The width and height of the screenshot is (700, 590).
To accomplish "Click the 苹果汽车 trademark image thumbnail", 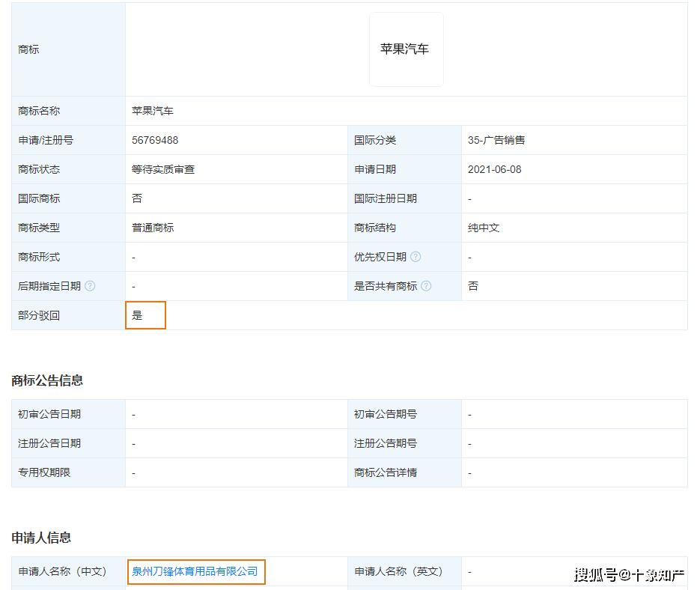I will coord(407,49).
